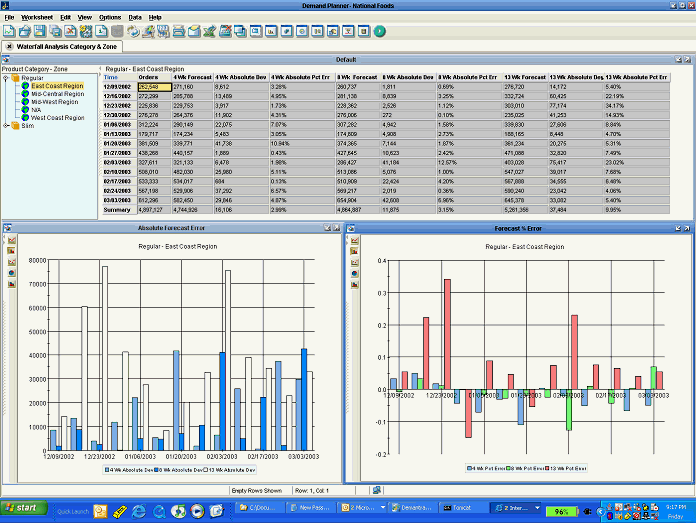Click the Time column header in the table
696x523 pixels.
point(111,76)
